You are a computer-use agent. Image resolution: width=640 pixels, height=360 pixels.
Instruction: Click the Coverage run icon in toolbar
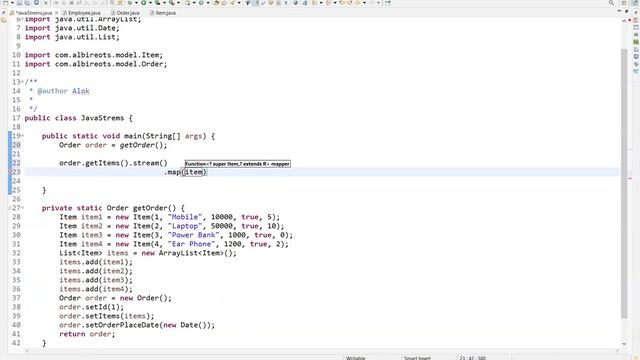tap(157, 3)
